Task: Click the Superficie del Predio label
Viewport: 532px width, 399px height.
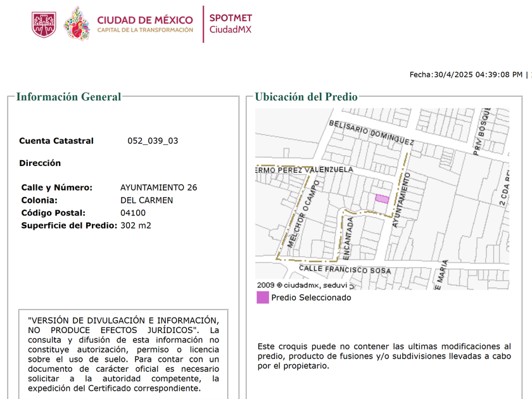Action: point(69,225)
